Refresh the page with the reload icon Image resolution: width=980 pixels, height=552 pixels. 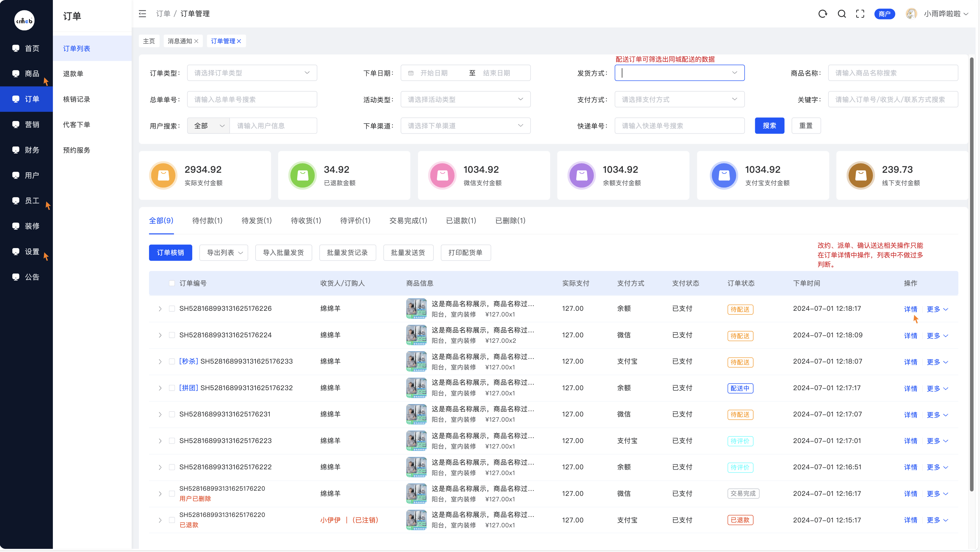pos(823,14)
